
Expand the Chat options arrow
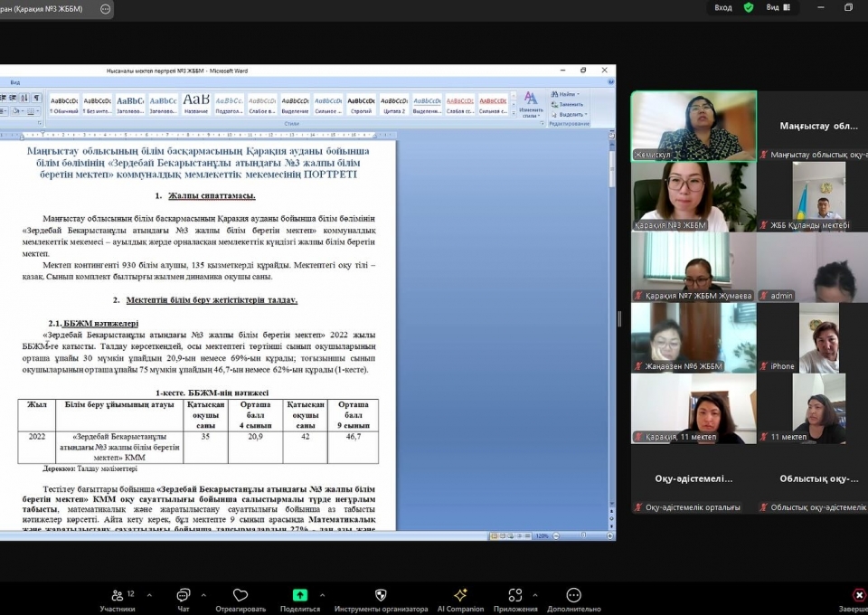tap(203, 595)
